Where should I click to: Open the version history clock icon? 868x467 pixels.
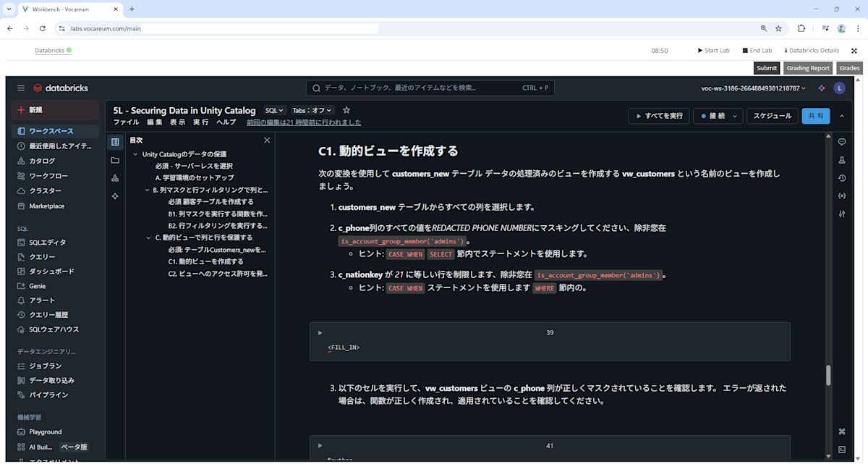pyautogui.click(x=842, y=178)
